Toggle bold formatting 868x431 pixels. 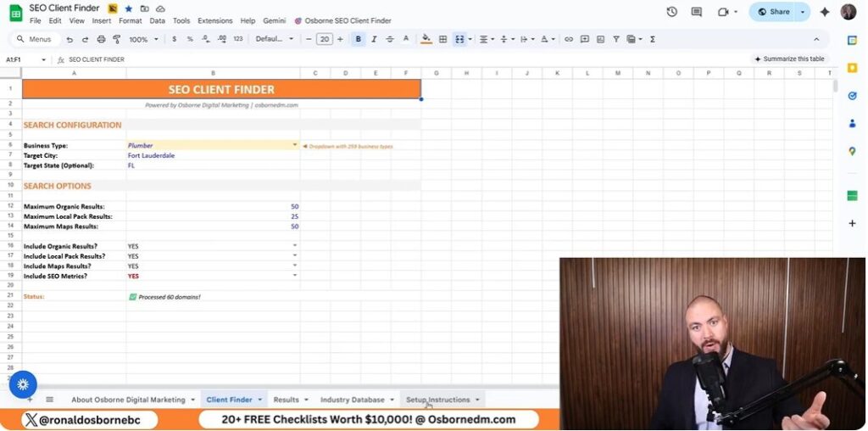tap(359, 39)
